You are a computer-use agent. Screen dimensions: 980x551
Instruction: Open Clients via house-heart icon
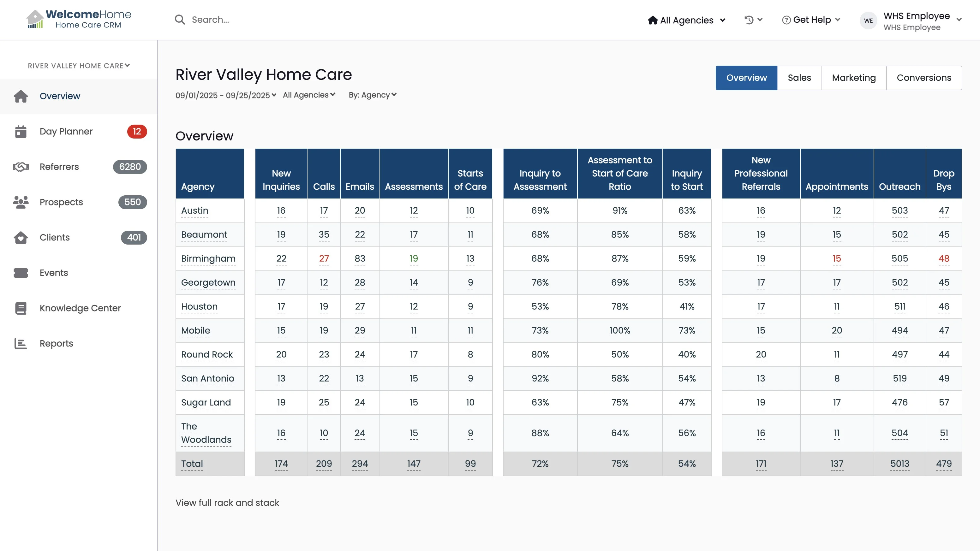[21, 238]
